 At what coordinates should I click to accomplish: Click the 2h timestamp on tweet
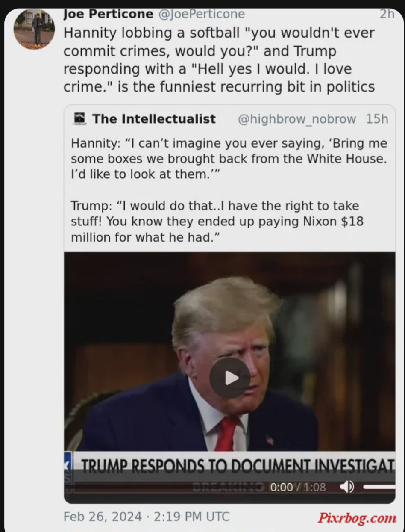387,14
